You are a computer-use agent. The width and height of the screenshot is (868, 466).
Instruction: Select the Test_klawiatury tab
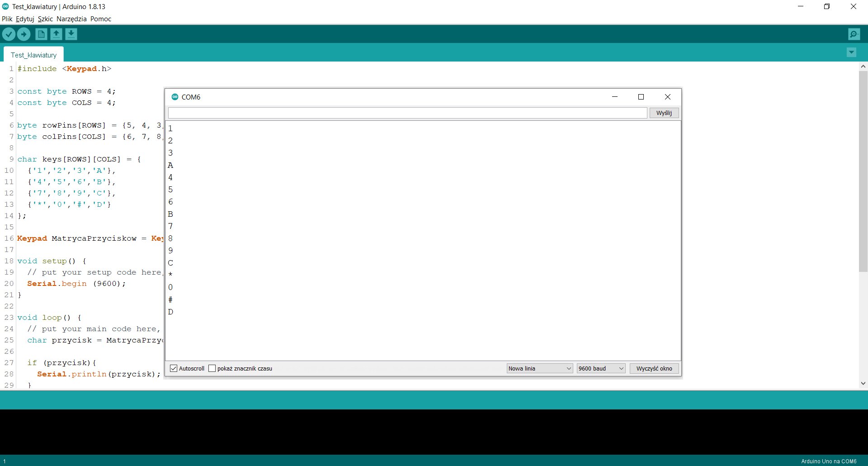33,54
